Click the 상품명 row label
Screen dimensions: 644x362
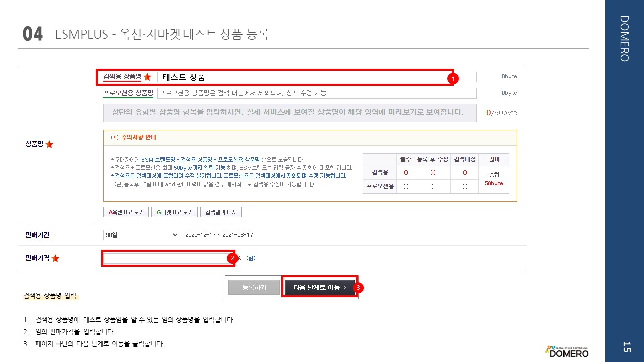[34, 144]
